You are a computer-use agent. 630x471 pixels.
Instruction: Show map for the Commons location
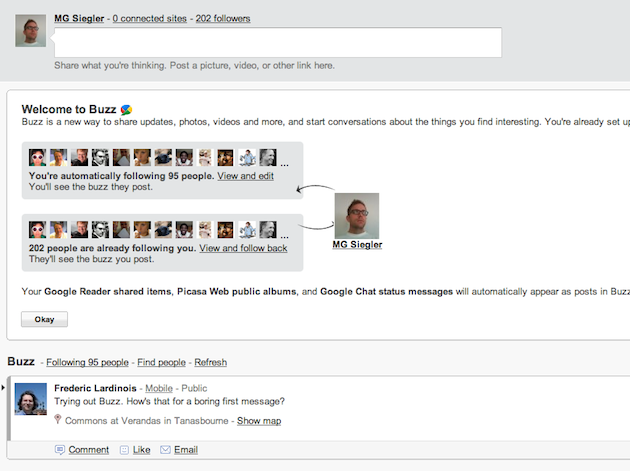259,421
